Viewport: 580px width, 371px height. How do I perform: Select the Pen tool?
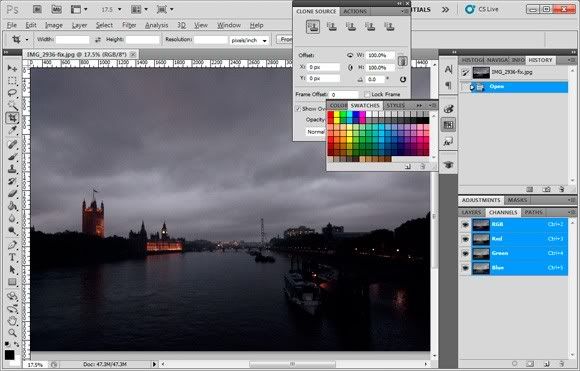(12, 245)
